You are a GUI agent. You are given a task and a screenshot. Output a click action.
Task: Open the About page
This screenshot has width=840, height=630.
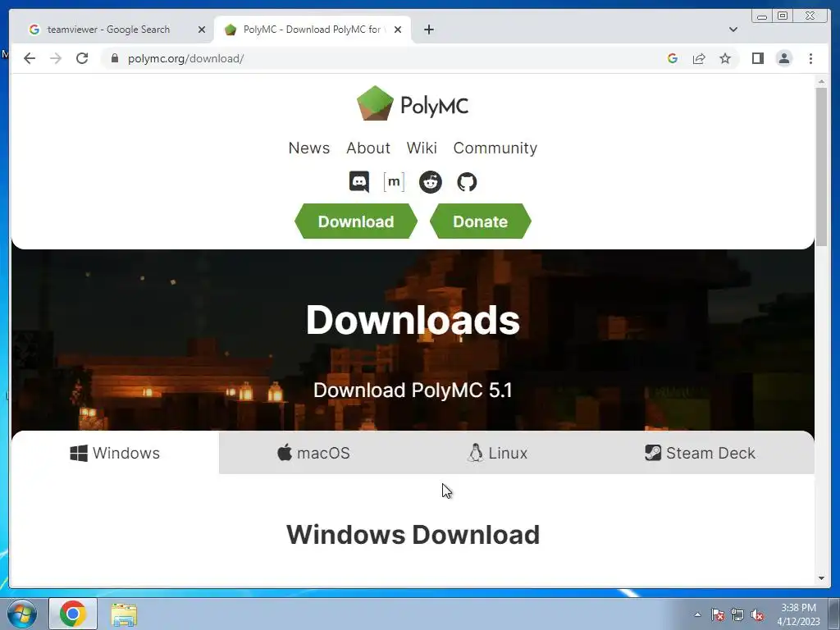(x=368, y=148)
